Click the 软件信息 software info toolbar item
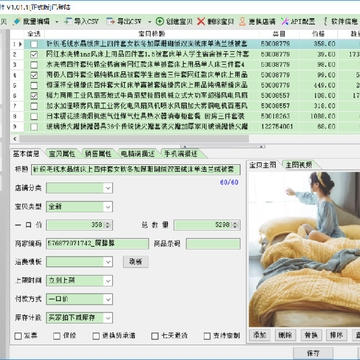 341,21
